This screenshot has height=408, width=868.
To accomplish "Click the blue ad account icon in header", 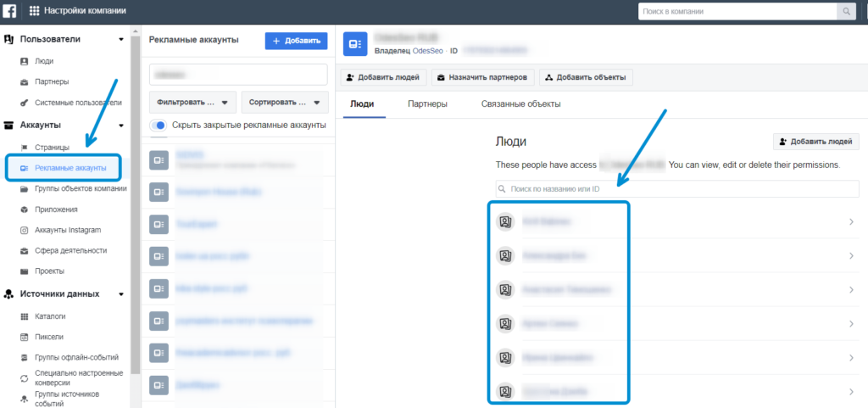I will [355, 44].
